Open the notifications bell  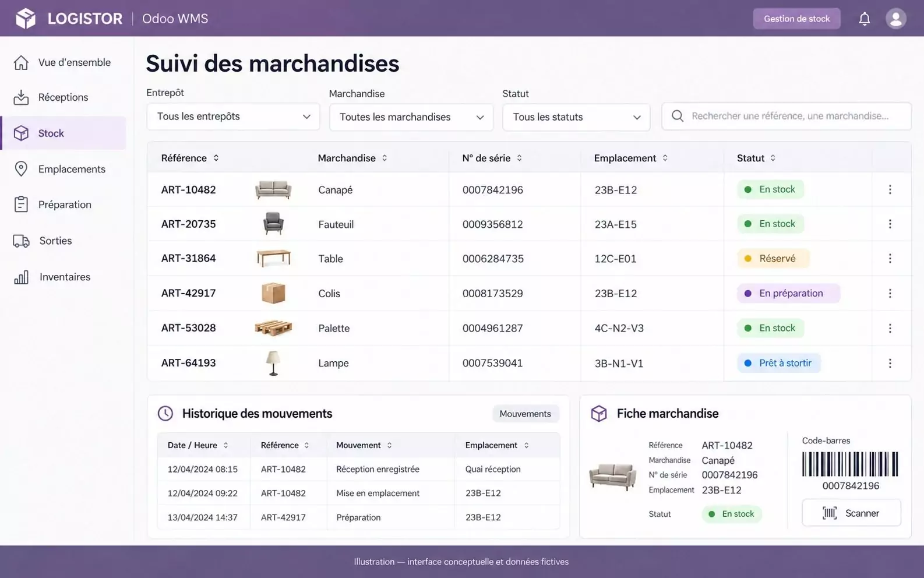(x=865, y=19)
